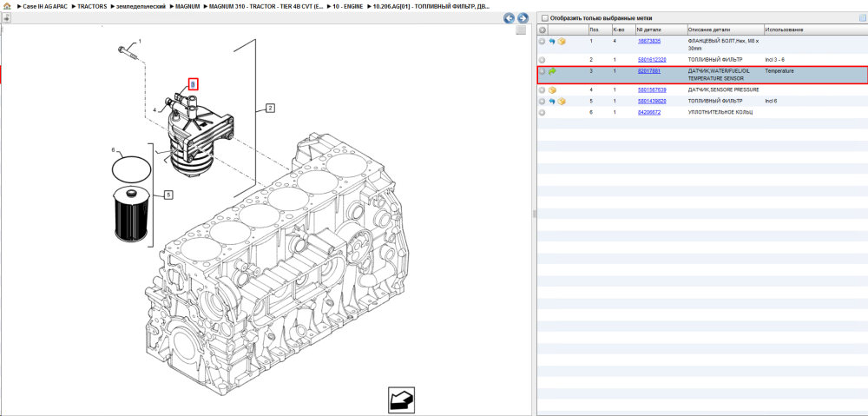Select boxed callout 2 on the diagram
Image resolution: width=868 pixels, height=416 pixels.
click(270, 108)
